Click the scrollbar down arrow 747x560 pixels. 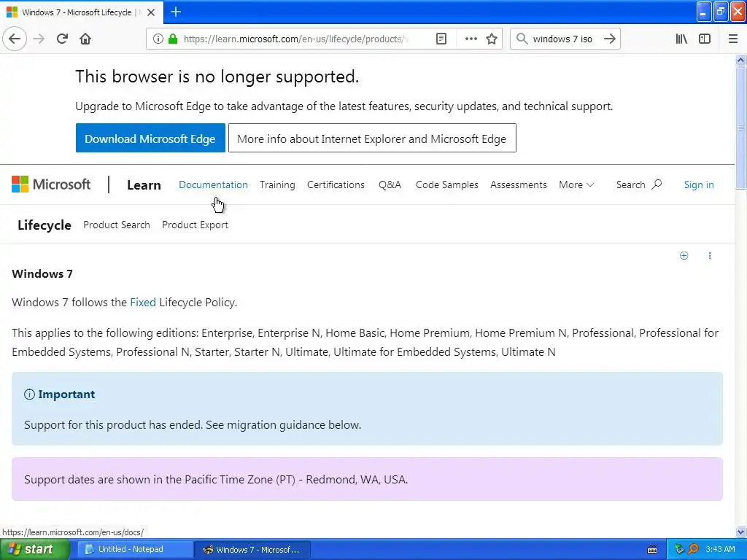tap(740, 532)
